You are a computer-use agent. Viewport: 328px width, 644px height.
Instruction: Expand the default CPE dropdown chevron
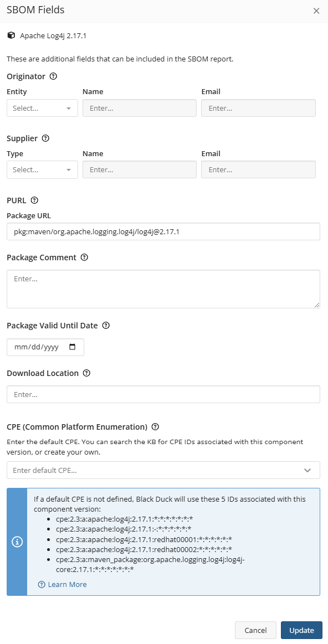307,470
